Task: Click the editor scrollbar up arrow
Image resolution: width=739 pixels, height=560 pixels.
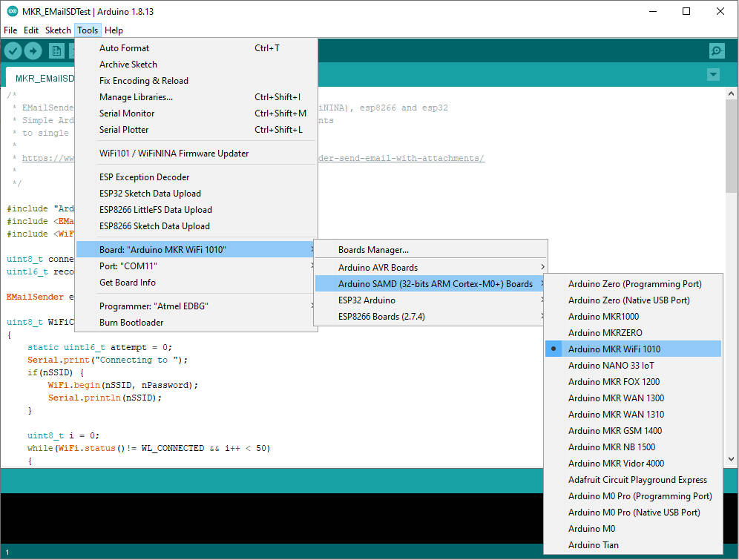Action: [731, 93]
